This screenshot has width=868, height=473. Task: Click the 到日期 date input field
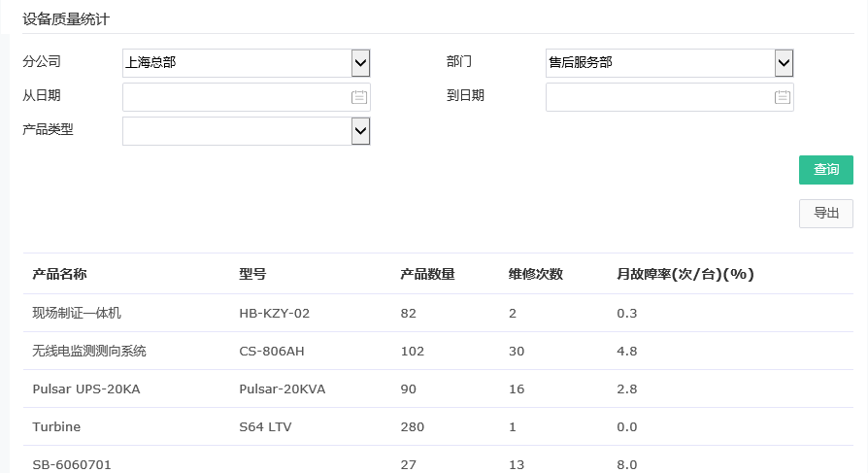click(670, 97)
